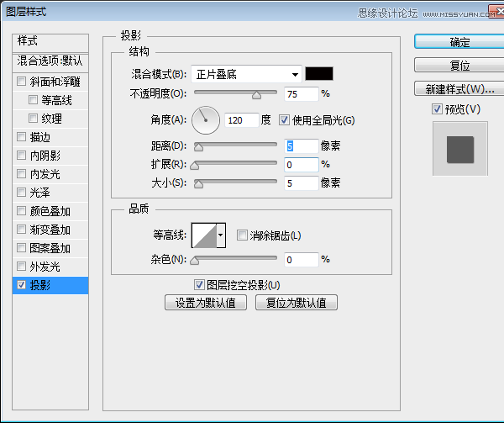Enable the 外发光 checkbox
The height and width of the screenshot is (423, 504).
tap(21, 267)
